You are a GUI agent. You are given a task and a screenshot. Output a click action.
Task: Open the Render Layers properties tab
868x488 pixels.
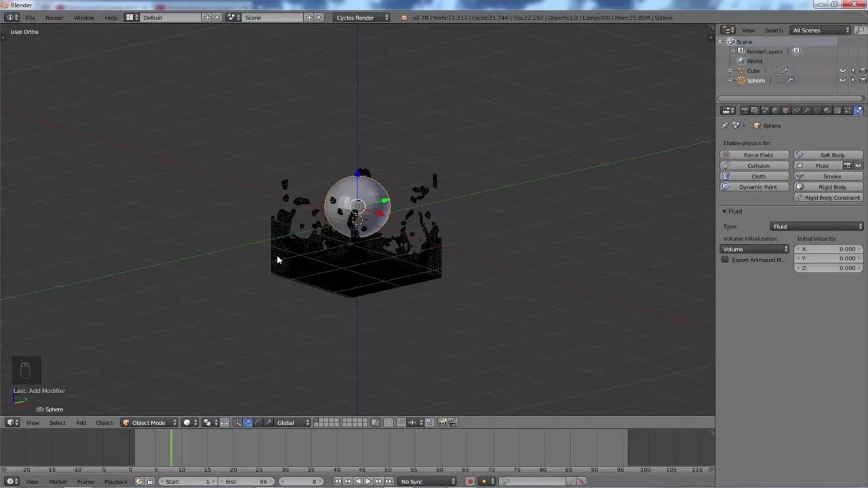755,110
